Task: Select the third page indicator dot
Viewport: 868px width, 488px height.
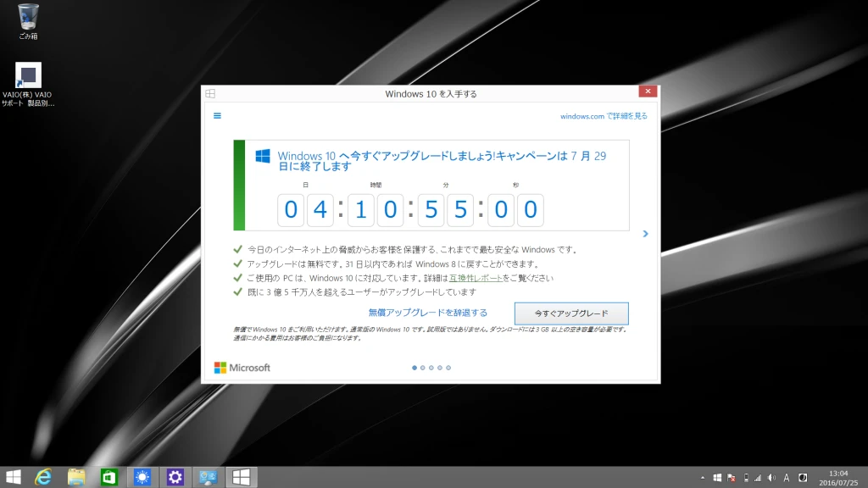Action: click(x=431, y=368)
